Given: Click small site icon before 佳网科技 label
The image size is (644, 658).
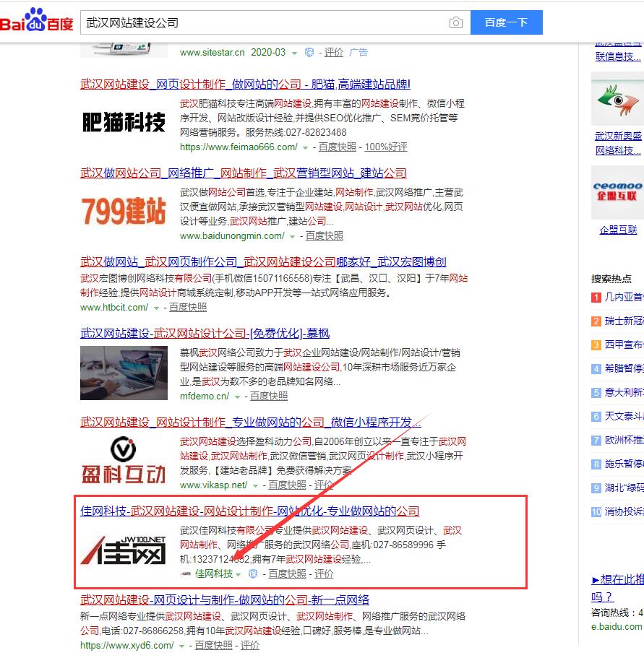Looking at the screenshot, I should [186, 574].
